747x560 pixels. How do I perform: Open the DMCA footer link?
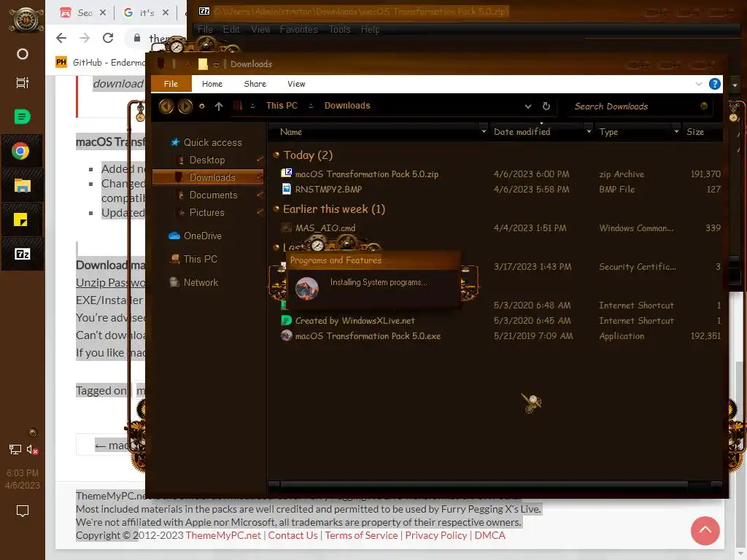(x=489, y=535)
